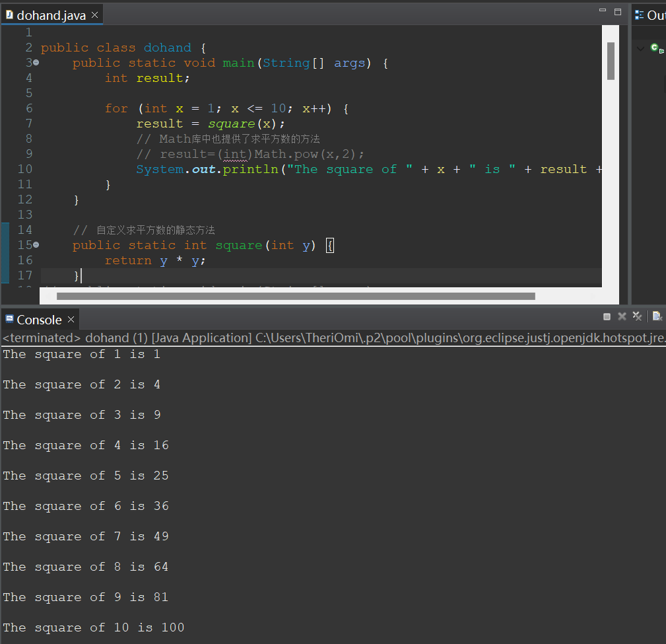Viewport: 666px width, 644px height.
Task: Click the 'Math.pow(x,2)' commented code line
Action: click(250, 154)
